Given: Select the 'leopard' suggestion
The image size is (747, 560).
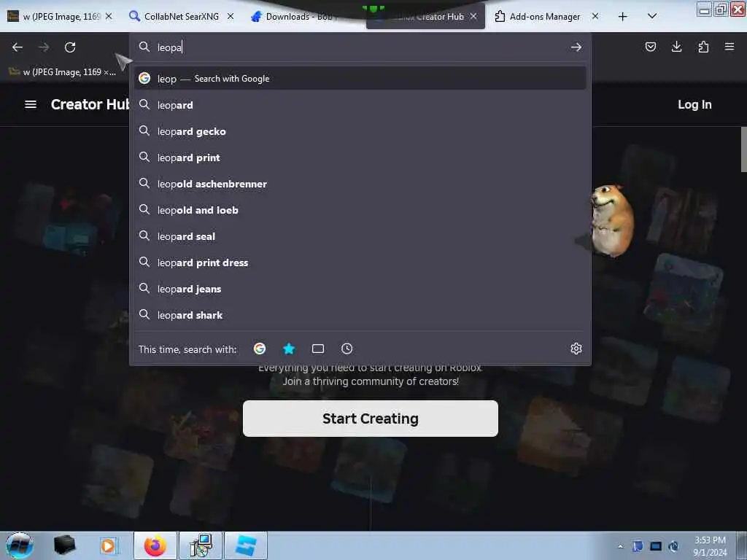Looking at the screenshot, I should pos(360,105).
